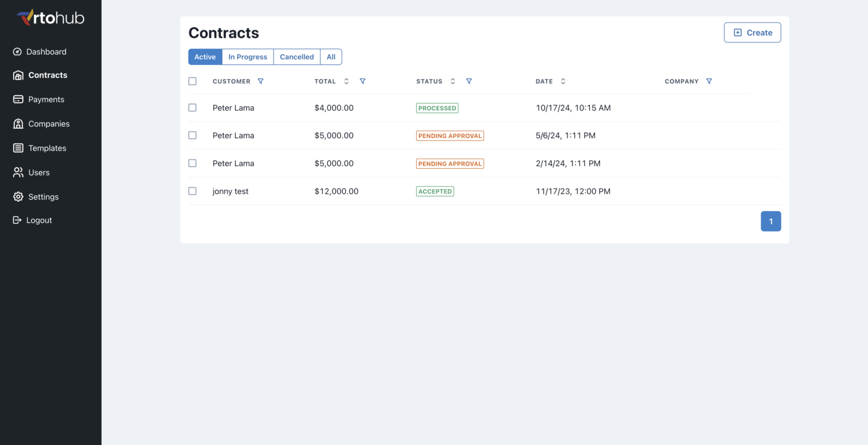Click the Payments card icon
Screen dimensions: 868x445
(18, 99)
